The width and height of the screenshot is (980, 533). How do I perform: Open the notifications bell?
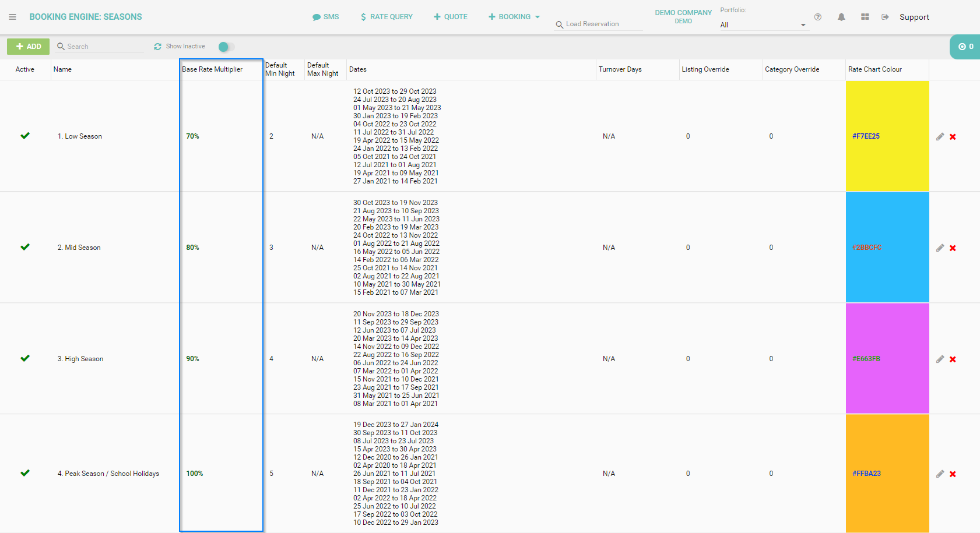(841, 17)
